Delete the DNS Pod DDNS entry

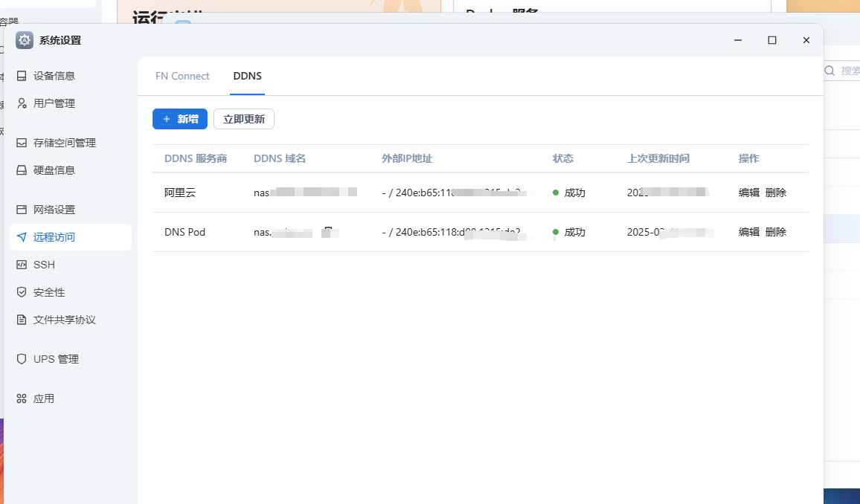775,232
